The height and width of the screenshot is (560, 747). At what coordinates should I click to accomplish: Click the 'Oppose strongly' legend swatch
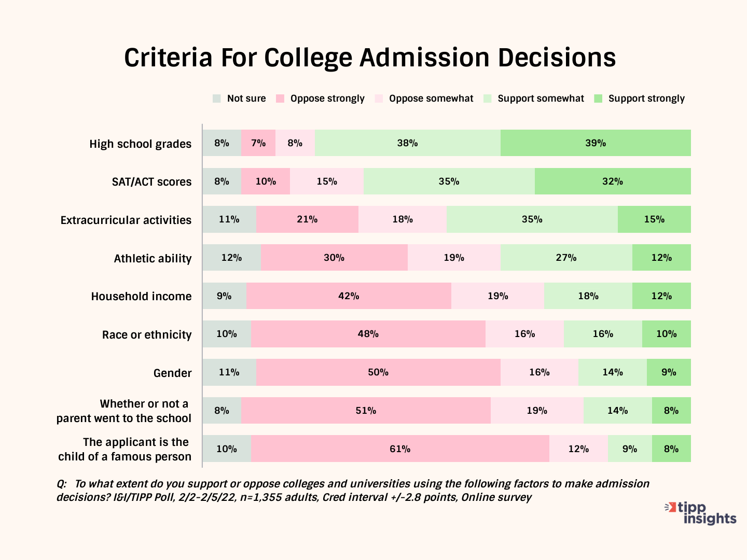click(x=280, y=99)
